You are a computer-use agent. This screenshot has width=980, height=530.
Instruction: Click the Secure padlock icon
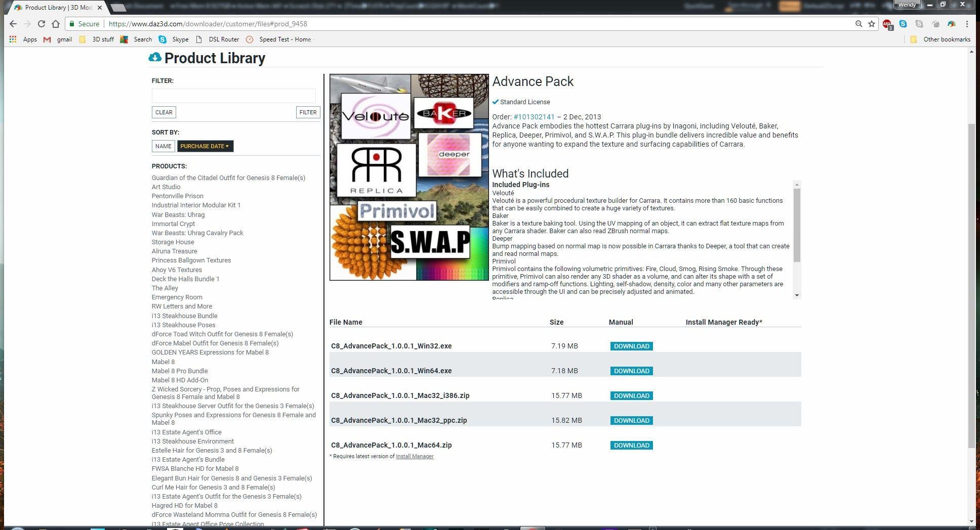coord(72,24)
